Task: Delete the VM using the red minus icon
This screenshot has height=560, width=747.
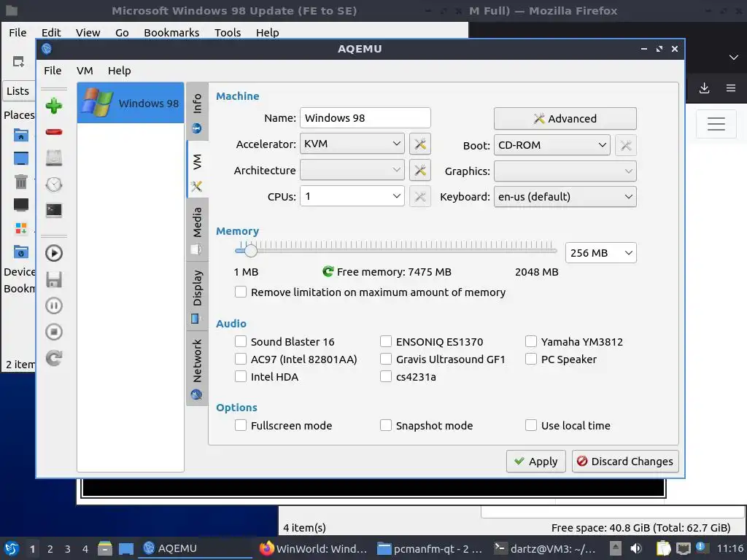Action: pyautogui.click(x=54, y=132)
